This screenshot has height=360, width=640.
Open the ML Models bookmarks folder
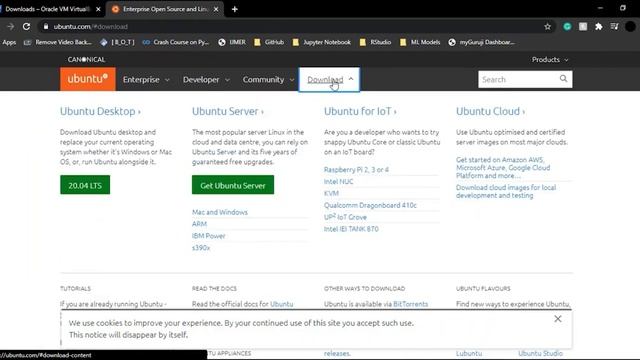(x=420, y=42)
